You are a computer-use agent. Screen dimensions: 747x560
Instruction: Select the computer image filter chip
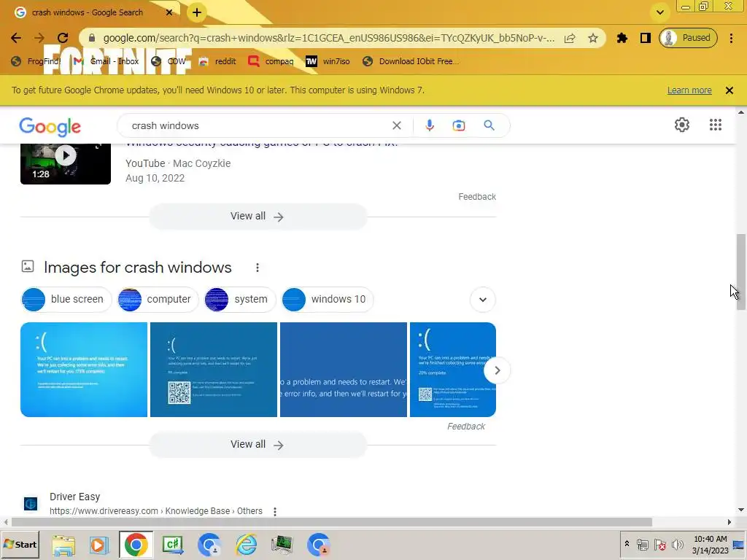(158, 300)
